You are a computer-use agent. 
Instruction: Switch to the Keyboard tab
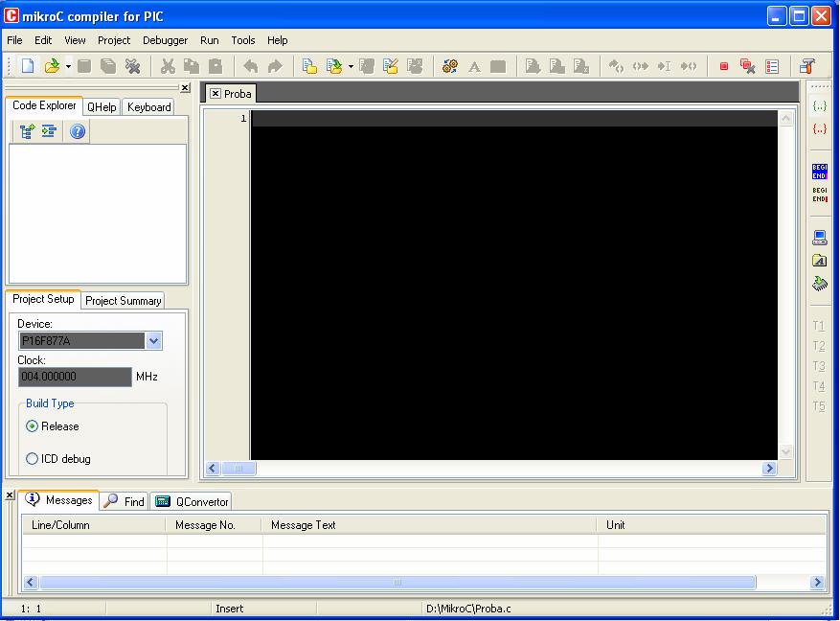(x=148, y=107)
